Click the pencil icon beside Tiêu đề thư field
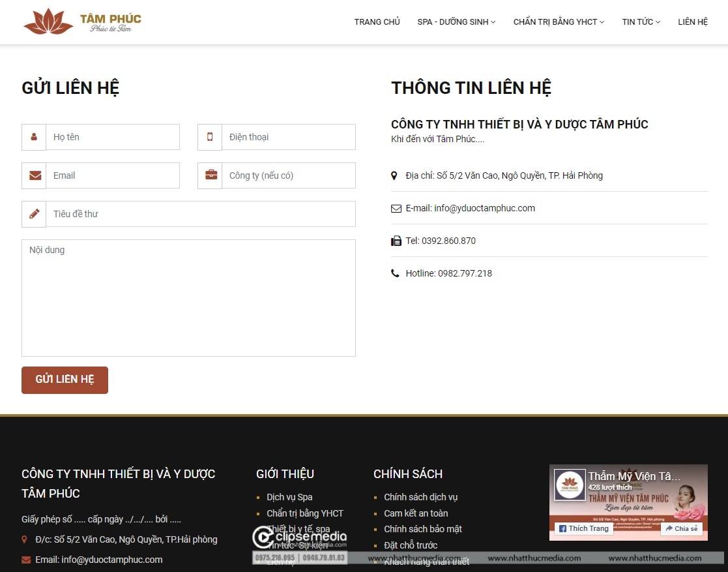 33,214
